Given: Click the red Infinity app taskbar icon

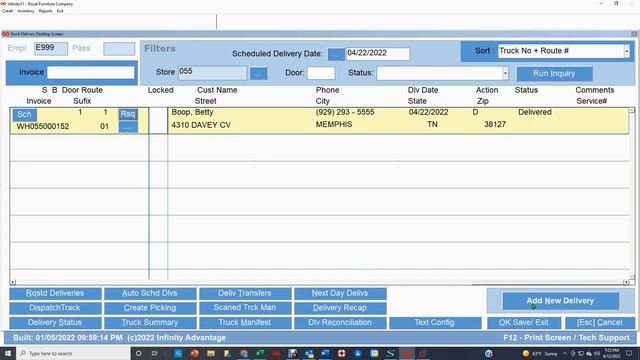Looking at the screenshot, I should (276, 353).
